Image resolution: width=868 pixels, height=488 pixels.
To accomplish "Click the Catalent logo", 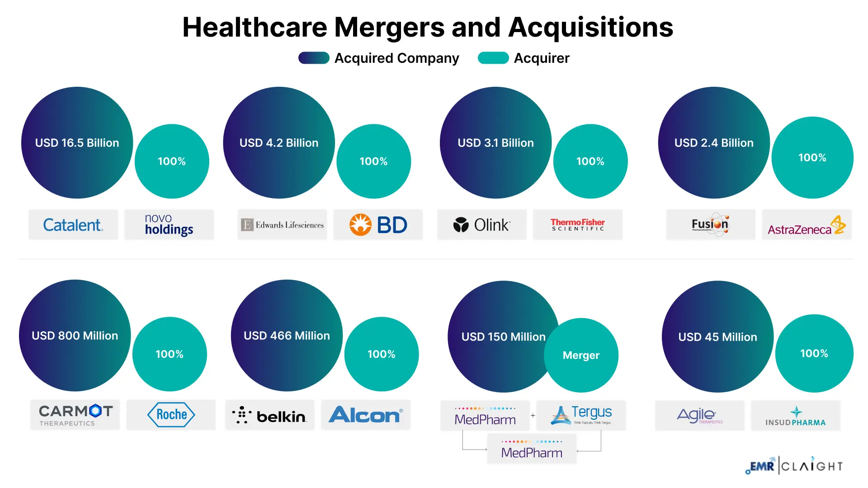I will pyautogui.click(x=73, y=225).
